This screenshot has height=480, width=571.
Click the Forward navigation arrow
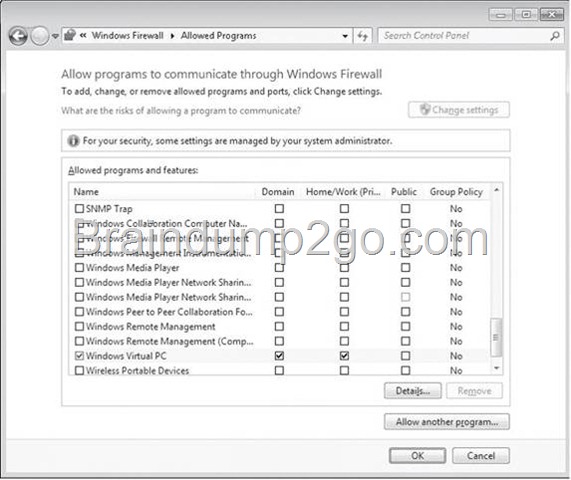tap(39, 36)
